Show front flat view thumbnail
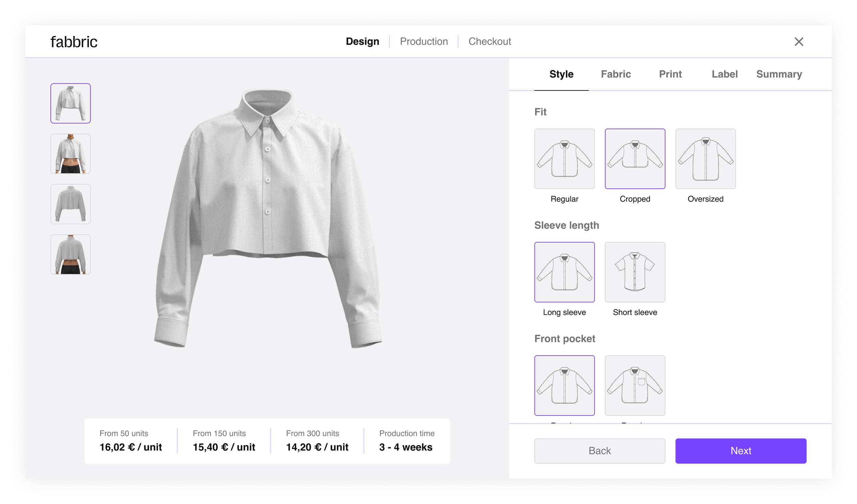The width and height of the screenshot is (857, 504). pyautogui.click(x=70, y=103)
